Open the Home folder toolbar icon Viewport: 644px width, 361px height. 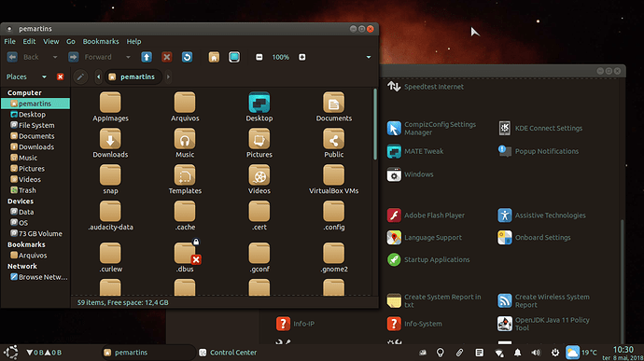(x=214, y=57)
